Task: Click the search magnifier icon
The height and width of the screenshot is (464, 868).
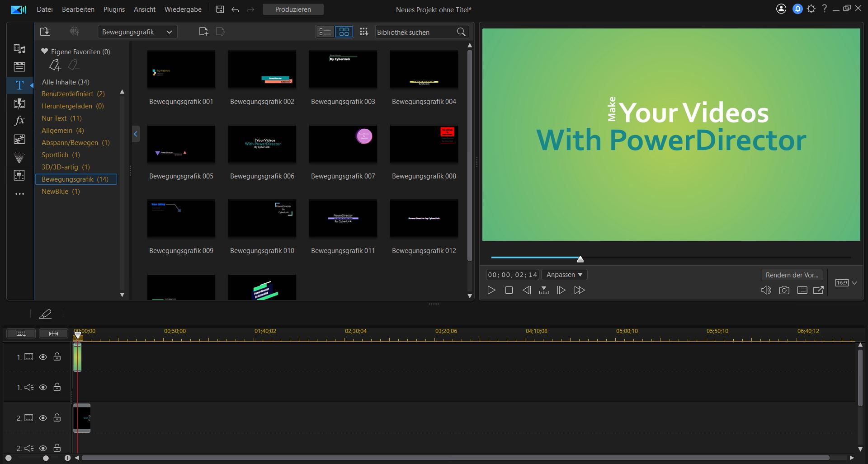Action: point(461,32)
